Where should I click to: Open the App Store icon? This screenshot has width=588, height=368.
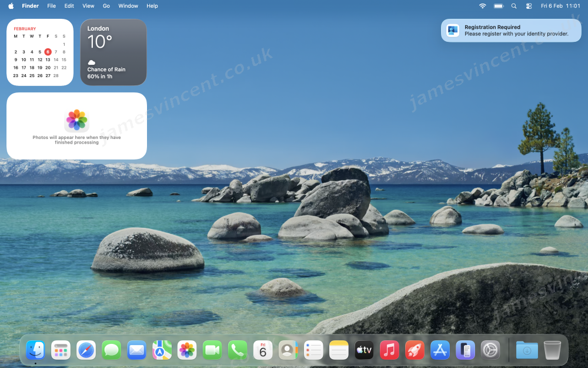click(440, 350)
